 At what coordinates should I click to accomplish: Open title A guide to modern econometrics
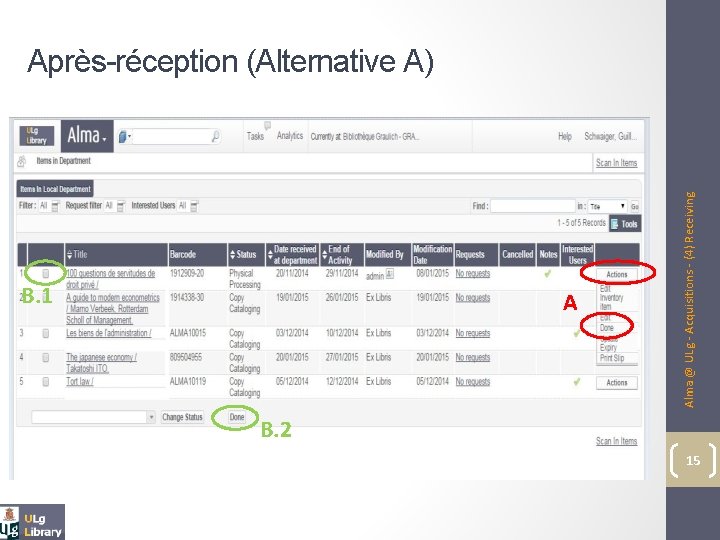113,309
